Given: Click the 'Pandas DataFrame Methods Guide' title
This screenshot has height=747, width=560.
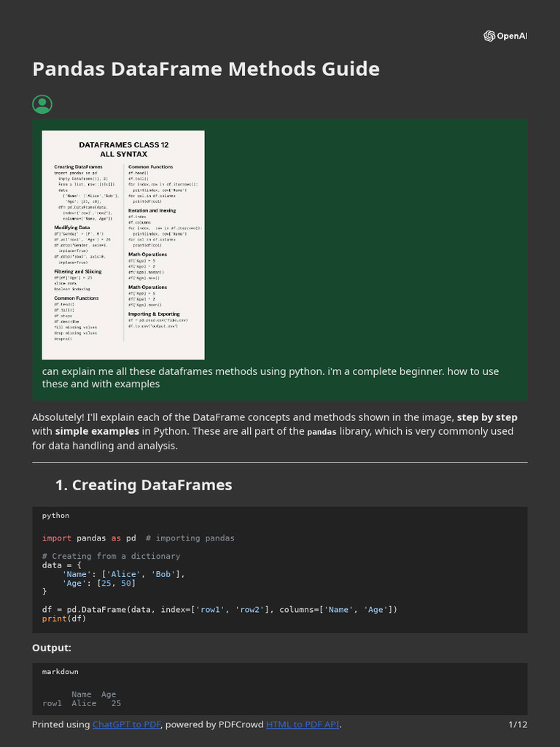Looking at the screenshot, I should tap(206, 69).
